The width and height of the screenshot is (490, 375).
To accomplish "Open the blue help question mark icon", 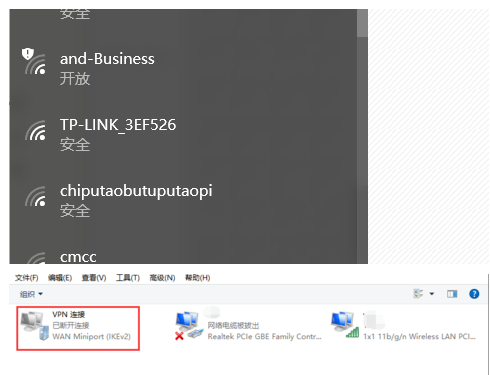I will (474, 294).
